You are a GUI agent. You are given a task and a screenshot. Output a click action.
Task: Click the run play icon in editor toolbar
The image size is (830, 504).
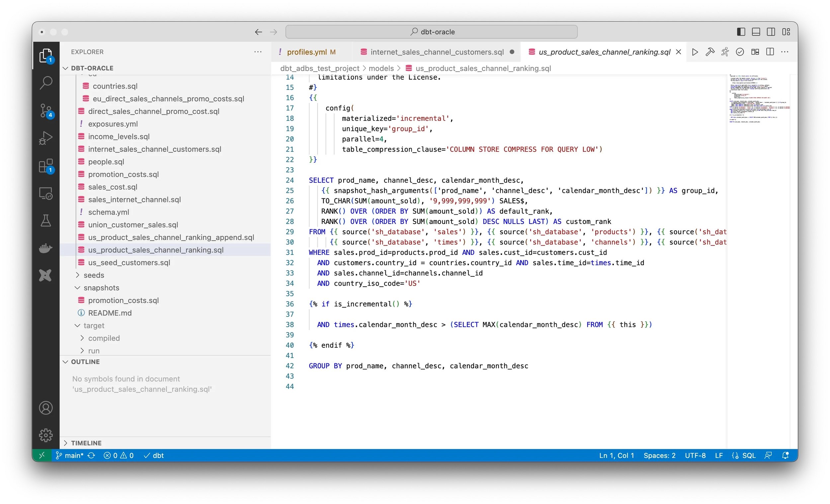[695, 52]
